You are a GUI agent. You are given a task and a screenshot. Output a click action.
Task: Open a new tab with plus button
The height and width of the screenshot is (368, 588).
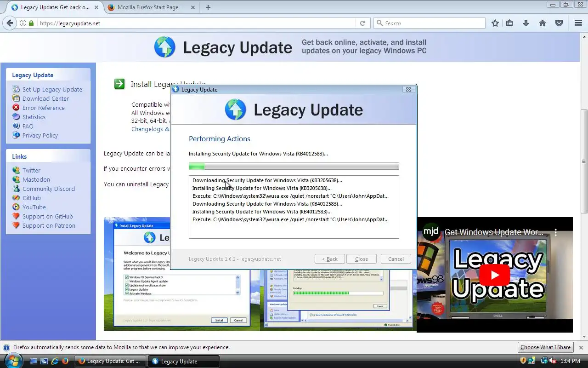coord(208,7)
